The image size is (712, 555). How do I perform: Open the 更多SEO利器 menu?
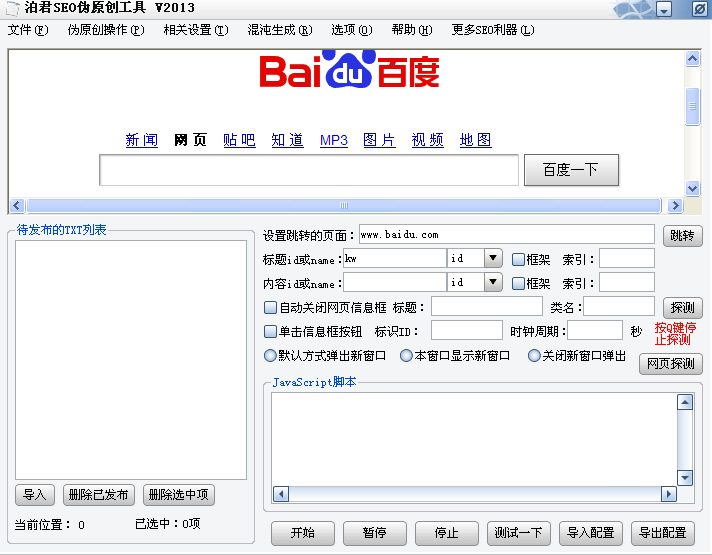coord(493,30)
